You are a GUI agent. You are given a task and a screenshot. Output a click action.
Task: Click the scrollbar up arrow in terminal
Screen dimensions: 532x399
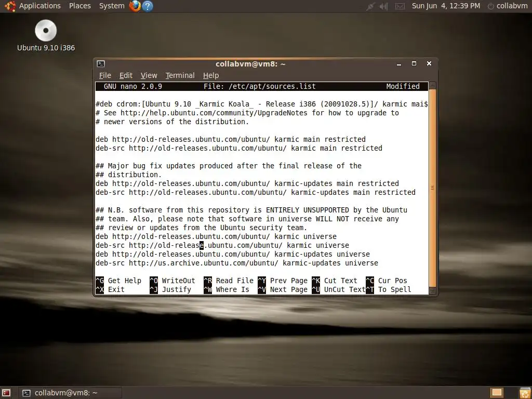click(x=432, y=86)
